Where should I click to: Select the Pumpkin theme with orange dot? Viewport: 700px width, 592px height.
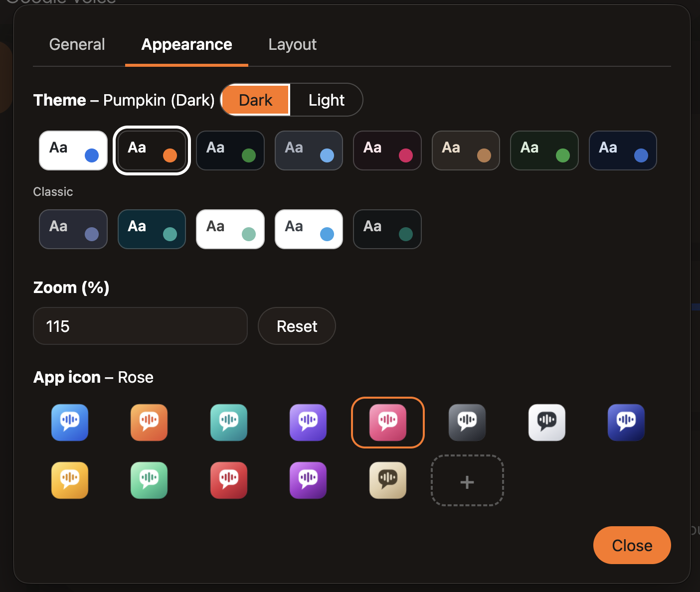[152, 150]
